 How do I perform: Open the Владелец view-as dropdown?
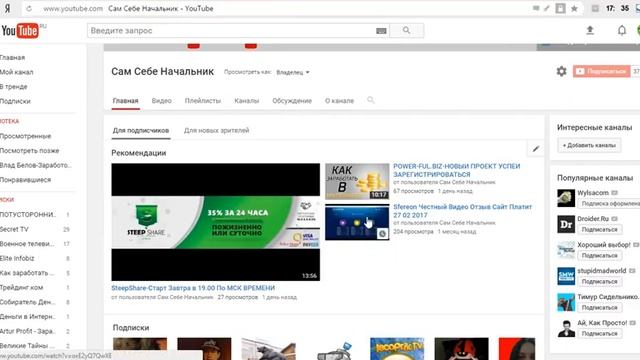(x=293, y=72)
